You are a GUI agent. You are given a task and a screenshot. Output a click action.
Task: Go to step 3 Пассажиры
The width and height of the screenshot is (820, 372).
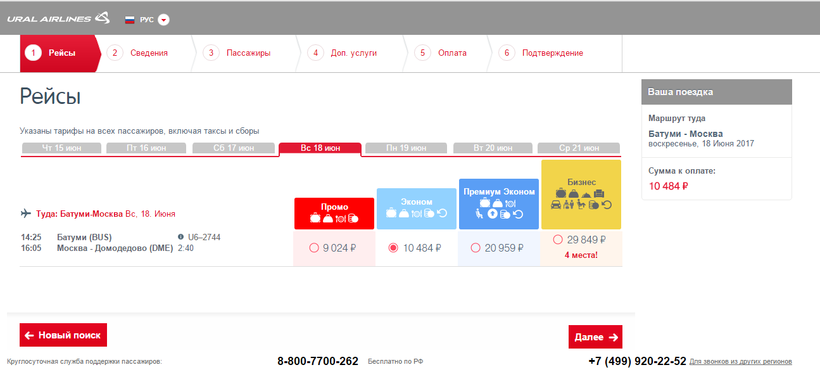238,53
